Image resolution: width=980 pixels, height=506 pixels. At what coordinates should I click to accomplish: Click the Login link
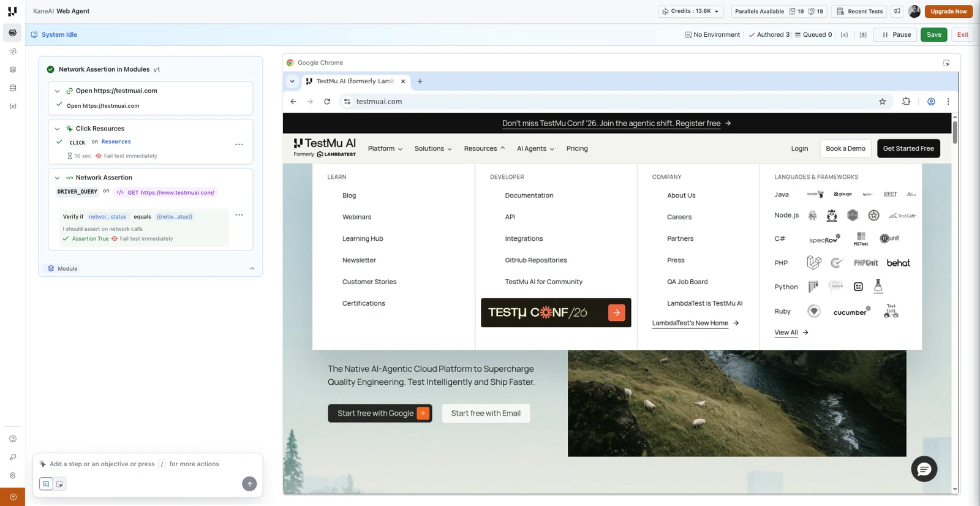tap(799, 149)
